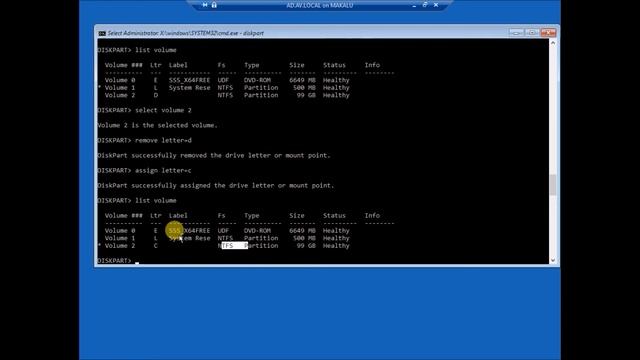Restore down the remote session from connection bar
Viewport: 640px width, 360px height.
(425, 5)
